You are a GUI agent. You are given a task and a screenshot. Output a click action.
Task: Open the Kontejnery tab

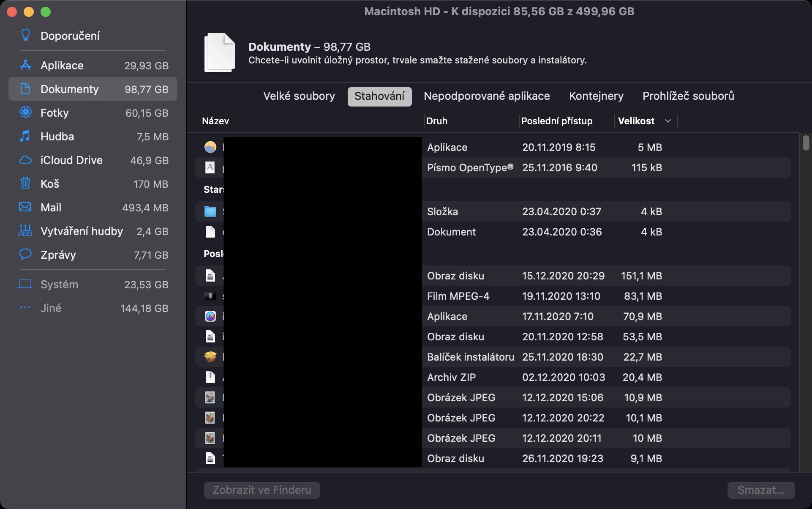(x=596, y=96)
